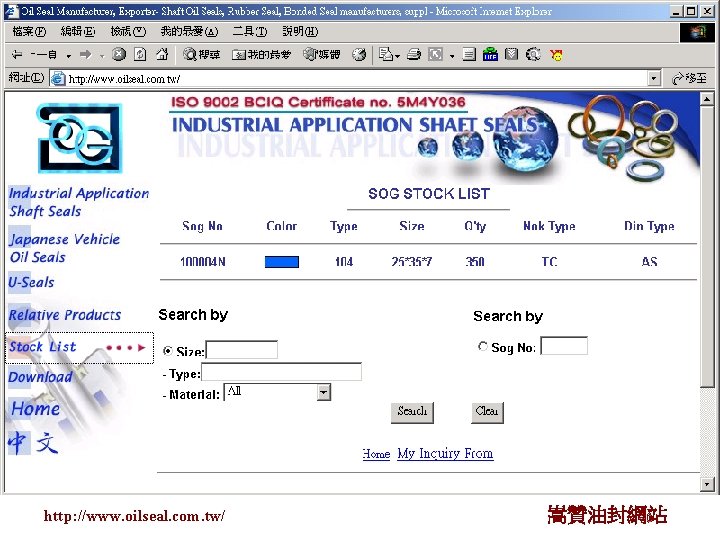
Task: Open the Favorites menu (我的最愛)
Action: click(189, 31)
